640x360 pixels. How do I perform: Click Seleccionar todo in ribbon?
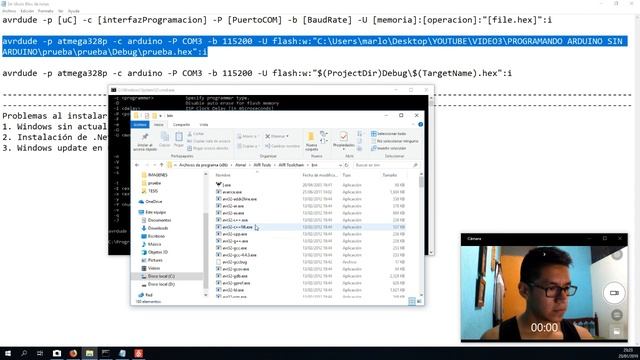pyautogui.click(x=389, y=134)
